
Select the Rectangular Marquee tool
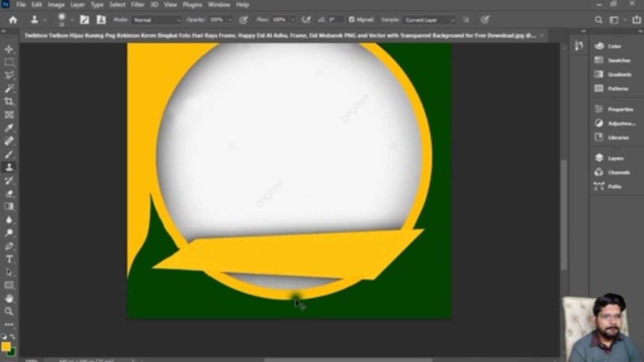(x=9, y=62)
